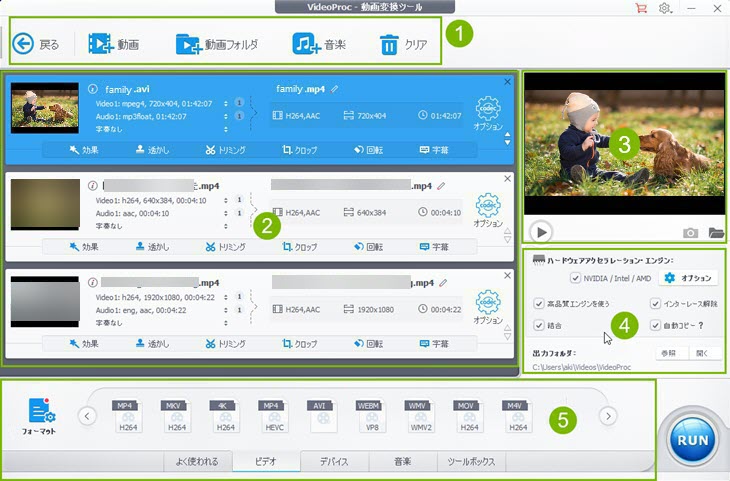
Task: Open codec オプション gear for family.avi
Action: (x=488, y=109)
